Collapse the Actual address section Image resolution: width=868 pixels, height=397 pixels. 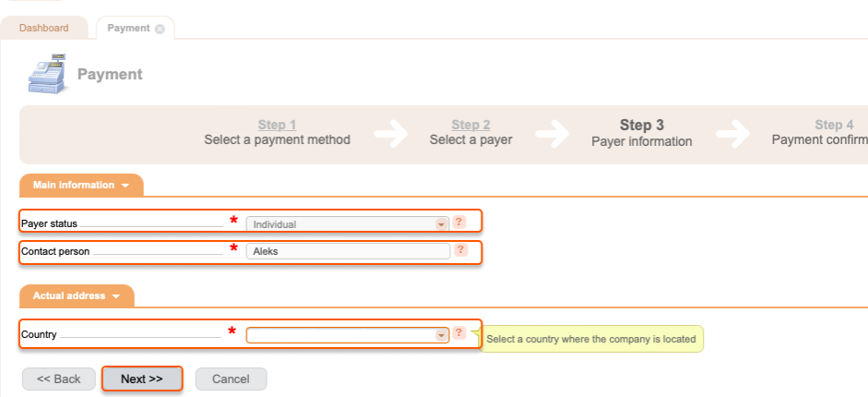coord(77,295)
